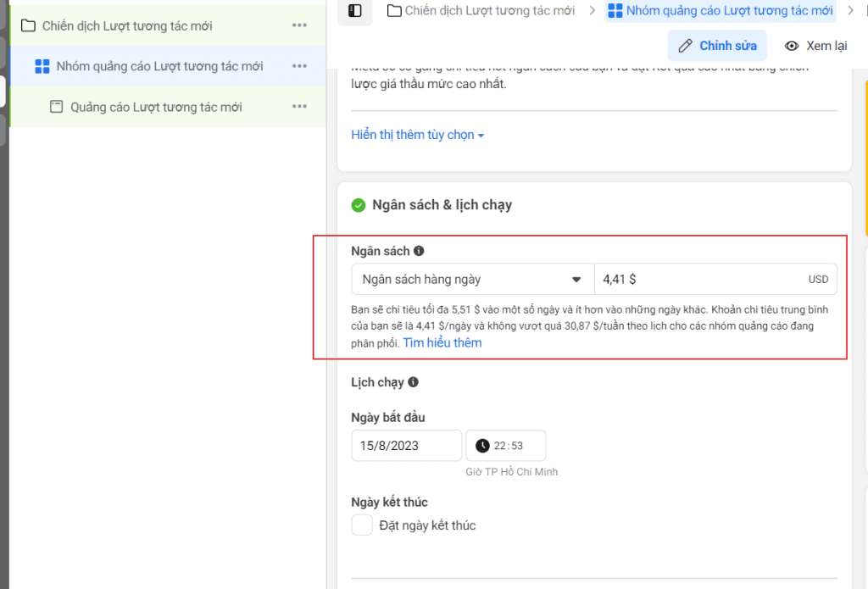
Task: Click the USD currency label
Action: point(818,280)
